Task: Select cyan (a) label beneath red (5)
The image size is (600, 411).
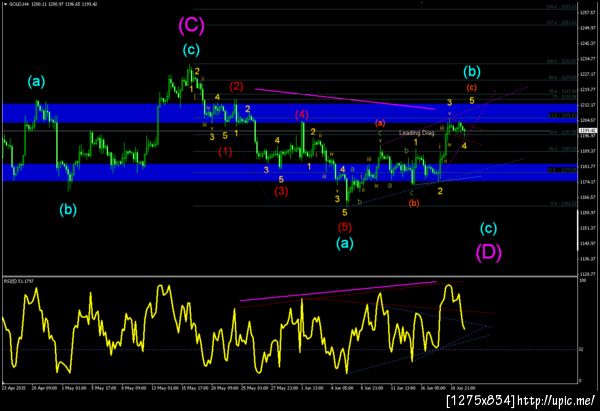Action: [x=345, y=243]
